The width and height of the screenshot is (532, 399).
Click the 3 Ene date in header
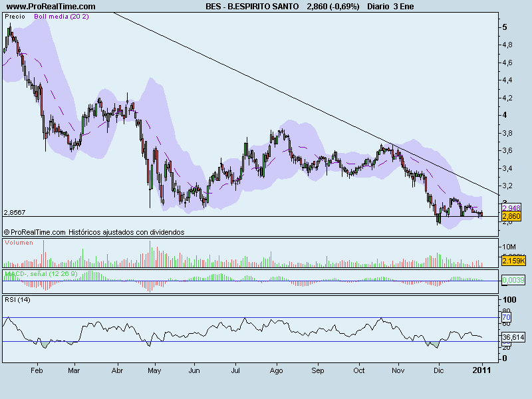403,7
